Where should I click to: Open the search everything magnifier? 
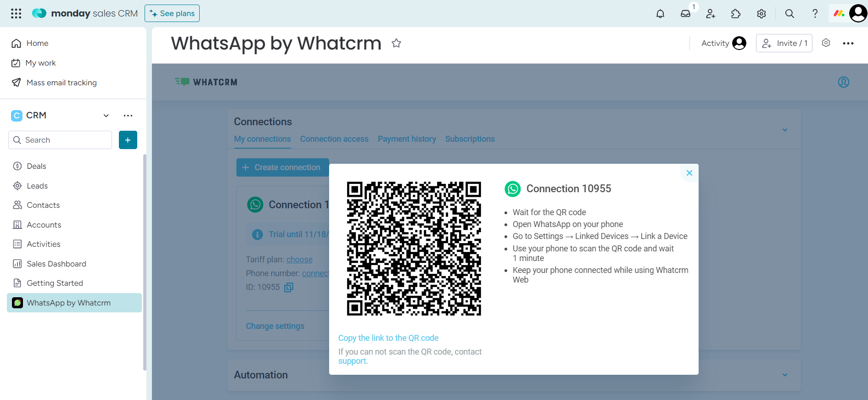coord(790,14)
